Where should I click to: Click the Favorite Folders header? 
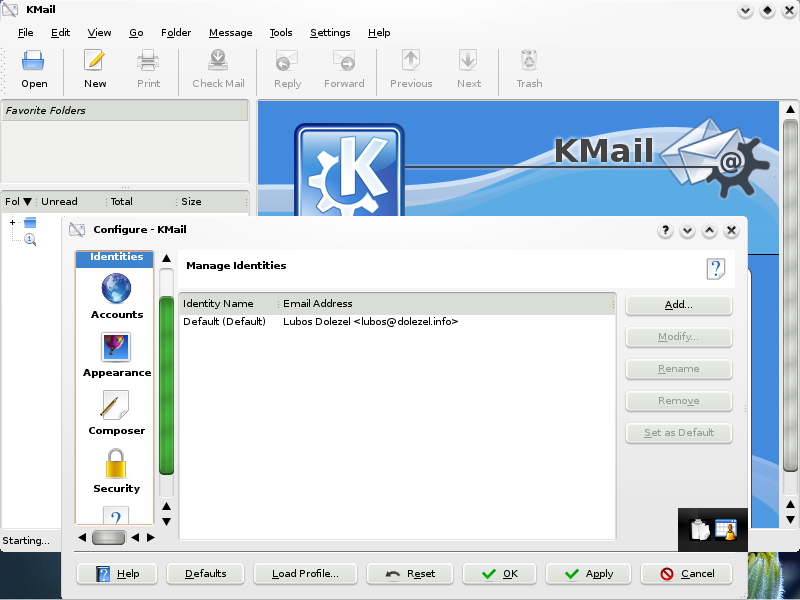point(125,111)
